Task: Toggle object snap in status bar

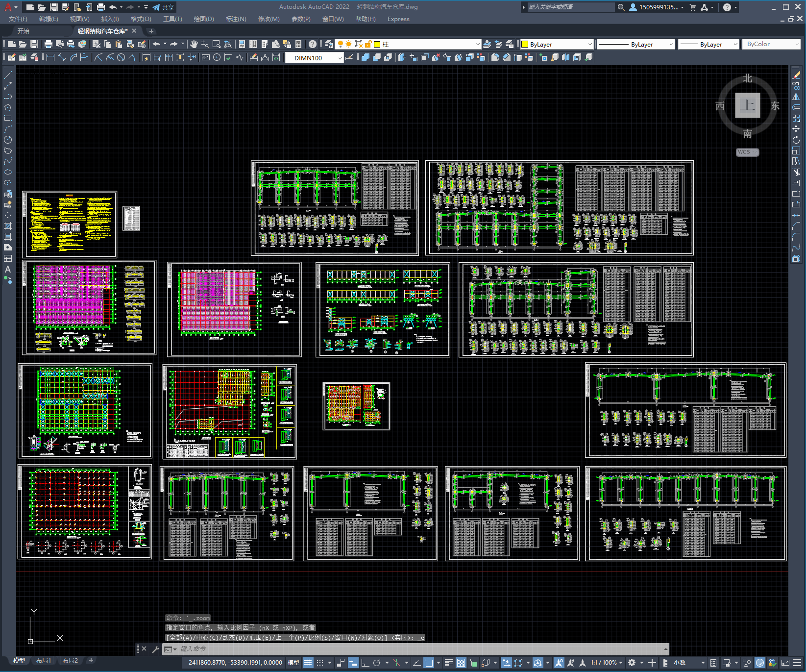Action: [429, 663]
